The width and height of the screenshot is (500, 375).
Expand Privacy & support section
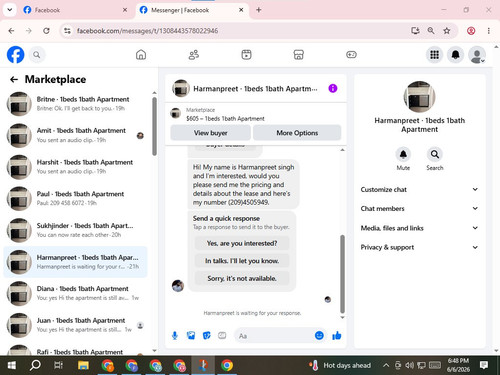point(419,247)
